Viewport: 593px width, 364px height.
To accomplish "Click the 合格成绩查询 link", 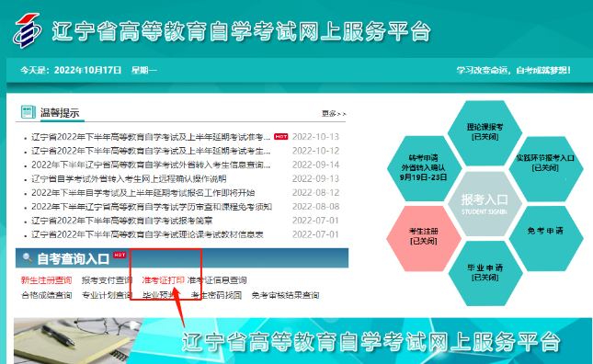I will click(47, 295).
